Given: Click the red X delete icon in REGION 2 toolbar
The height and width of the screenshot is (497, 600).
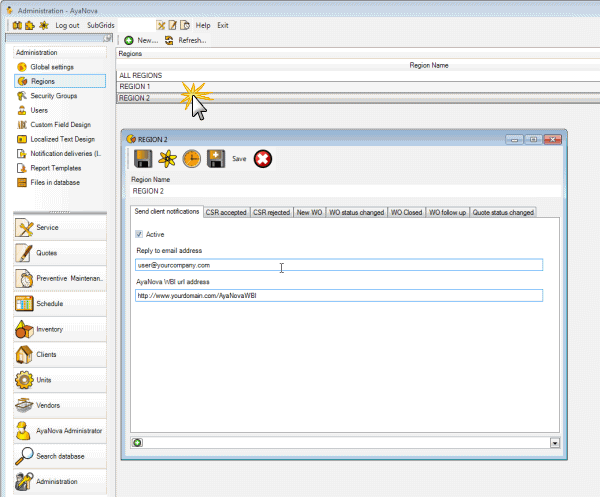Looking at the screenshot, I should coord(263,159).
